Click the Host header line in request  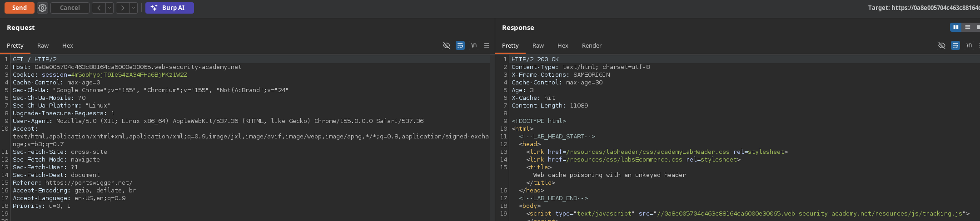(127, 67)
